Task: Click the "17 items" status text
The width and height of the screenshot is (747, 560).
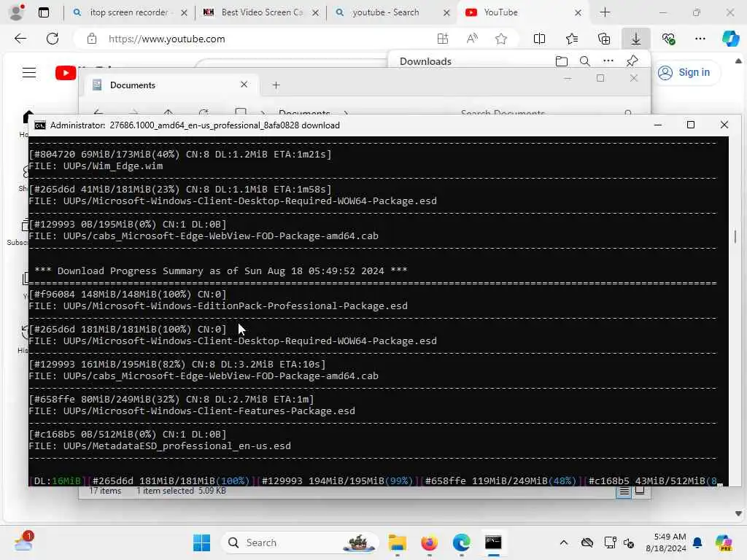Action: point(105,491)
